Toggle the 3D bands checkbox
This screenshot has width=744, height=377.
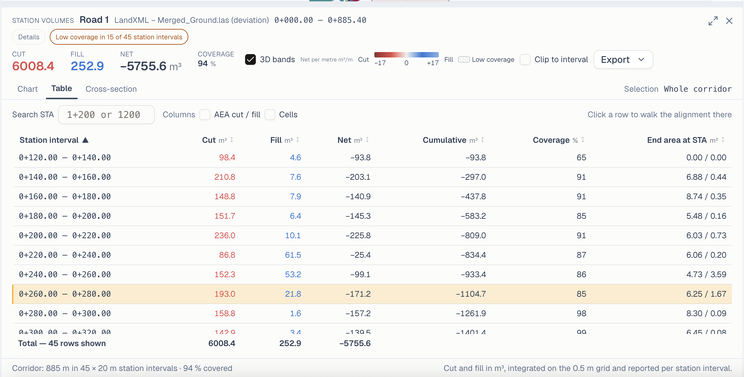pos(250,59)
